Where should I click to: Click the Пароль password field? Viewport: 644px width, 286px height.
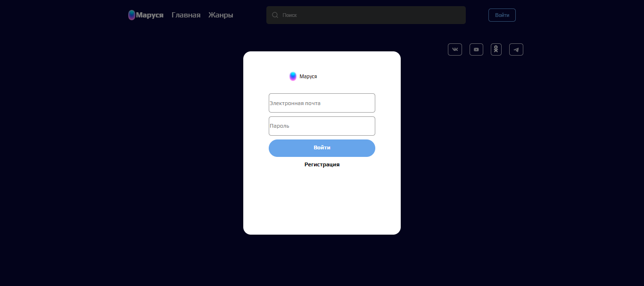tap(322, 126)
